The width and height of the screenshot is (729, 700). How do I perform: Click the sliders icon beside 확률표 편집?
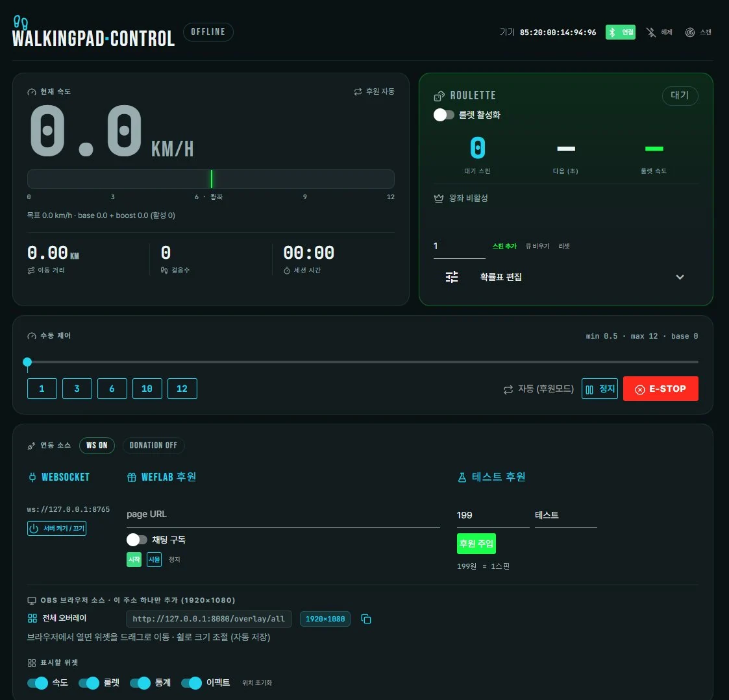[x=451, y=277]
